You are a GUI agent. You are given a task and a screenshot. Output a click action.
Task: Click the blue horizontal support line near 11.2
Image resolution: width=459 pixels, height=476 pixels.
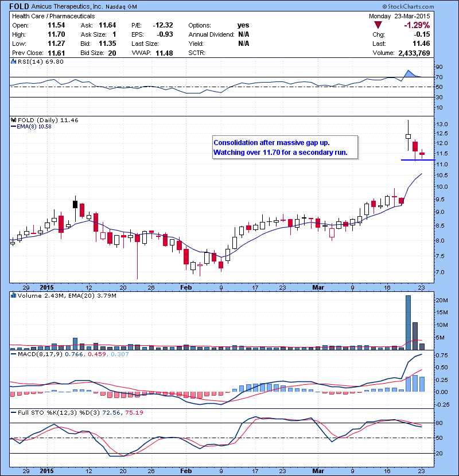[418, 160]
